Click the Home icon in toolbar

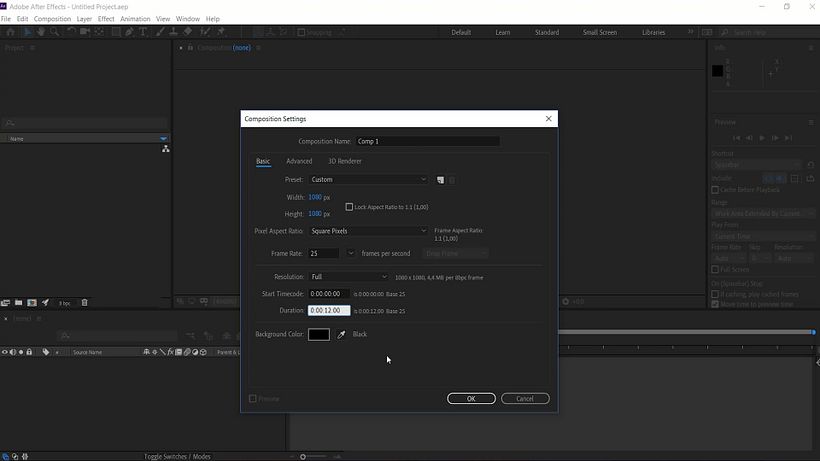pos(11,32)
